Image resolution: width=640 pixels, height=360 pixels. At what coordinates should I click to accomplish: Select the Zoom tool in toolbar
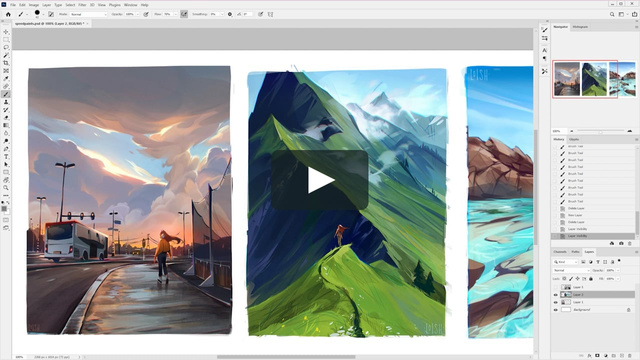(6, 188)
